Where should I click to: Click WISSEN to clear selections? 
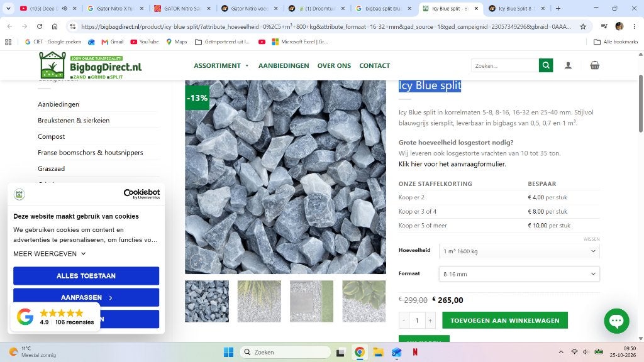tap(591, 239)
